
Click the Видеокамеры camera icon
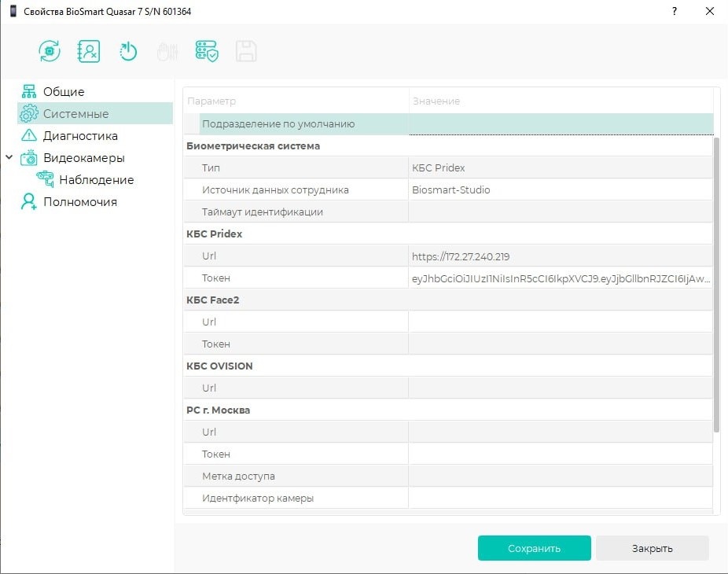(29, 158)
